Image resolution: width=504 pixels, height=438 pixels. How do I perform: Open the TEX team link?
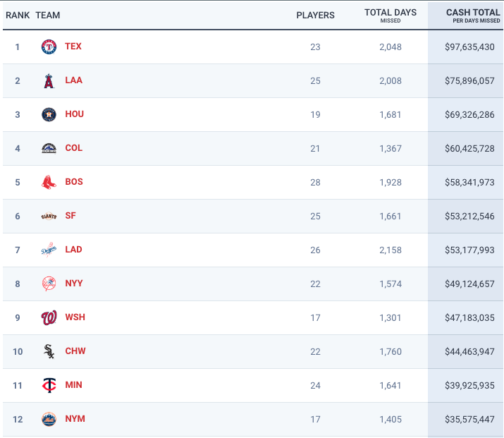point(73,47)
